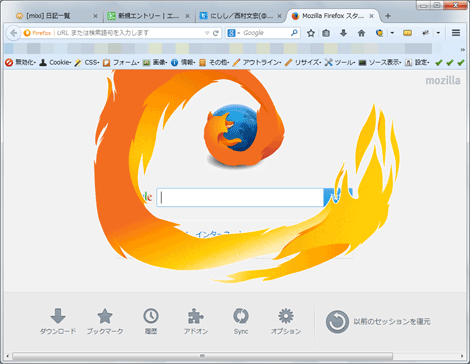The height and width of the screenshot is (364, 470).
Task: Open オプション options shortcut
Action: [286, 321]
